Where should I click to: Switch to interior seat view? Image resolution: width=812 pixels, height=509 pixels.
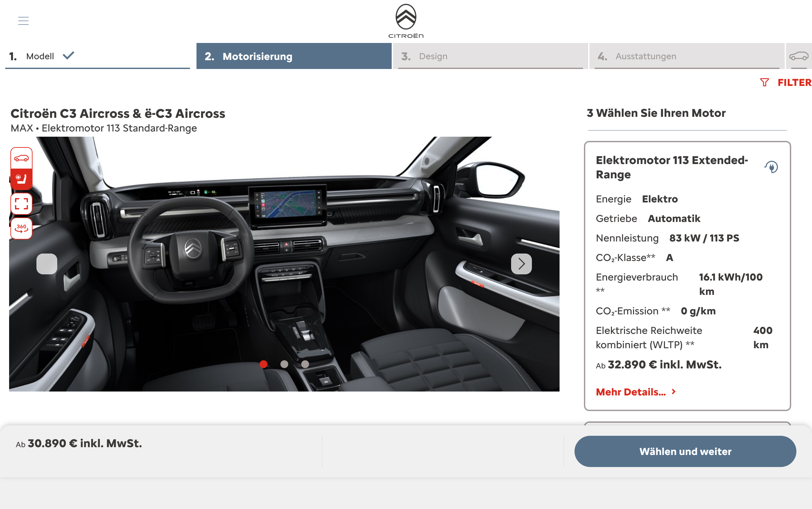coord(21,179)
